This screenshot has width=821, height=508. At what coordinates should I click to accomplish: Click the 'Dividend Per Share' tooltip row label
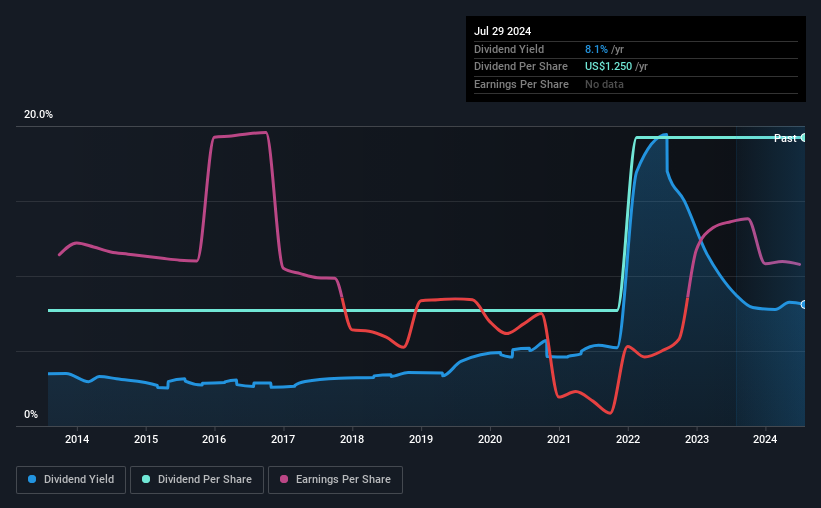[520, 67]
